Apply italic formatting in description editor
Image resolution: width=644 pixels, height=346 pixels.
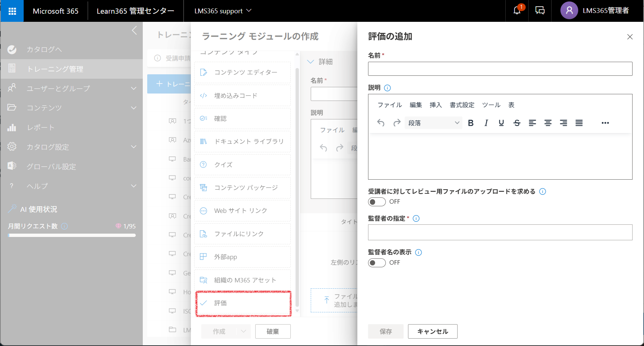486,123
